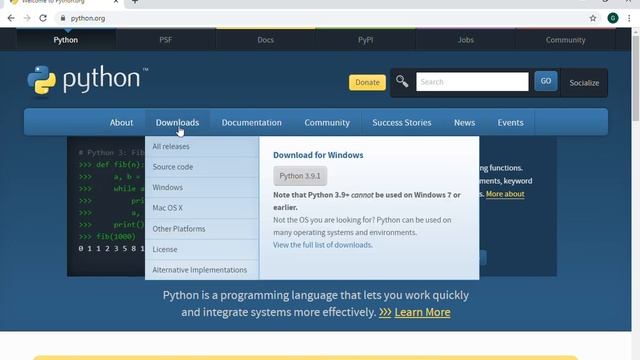Choose Other Platforms from Downloads menu
This screenshot has width=640, height=360.
202,229
